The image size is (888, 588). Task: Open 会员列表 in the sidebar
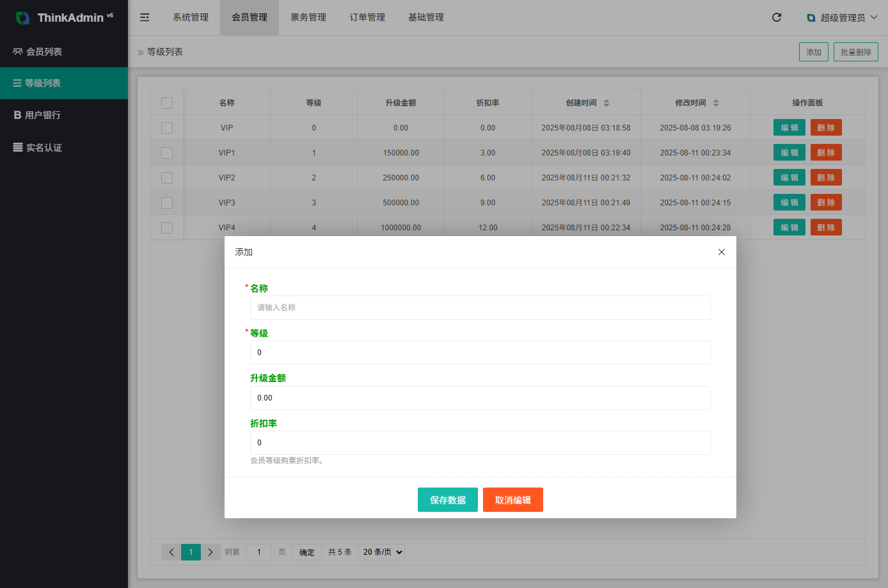point(64,51)
